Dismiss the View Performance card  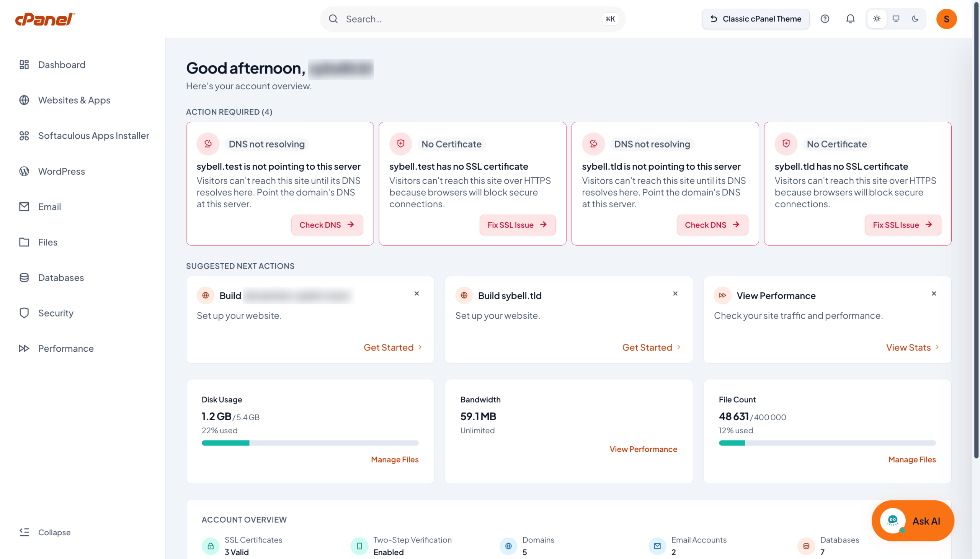pyautogui.click(x=934, y=294)
